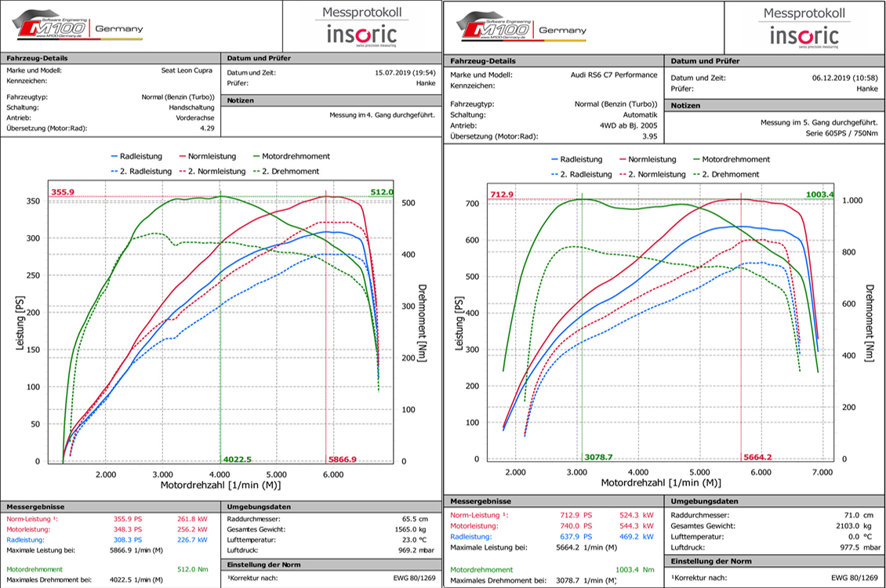Click the 5664.2 rpm marker label

757,457
